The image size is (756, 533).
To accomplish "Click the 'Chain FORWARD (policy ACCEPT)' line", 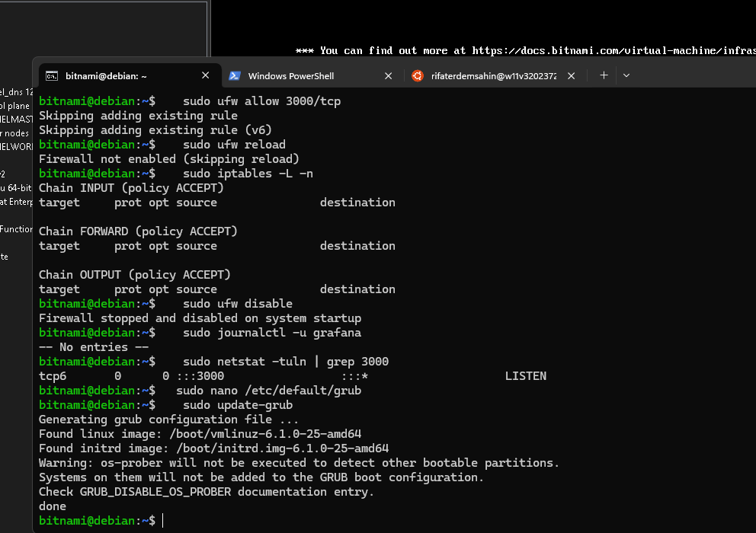I will 138,231.
